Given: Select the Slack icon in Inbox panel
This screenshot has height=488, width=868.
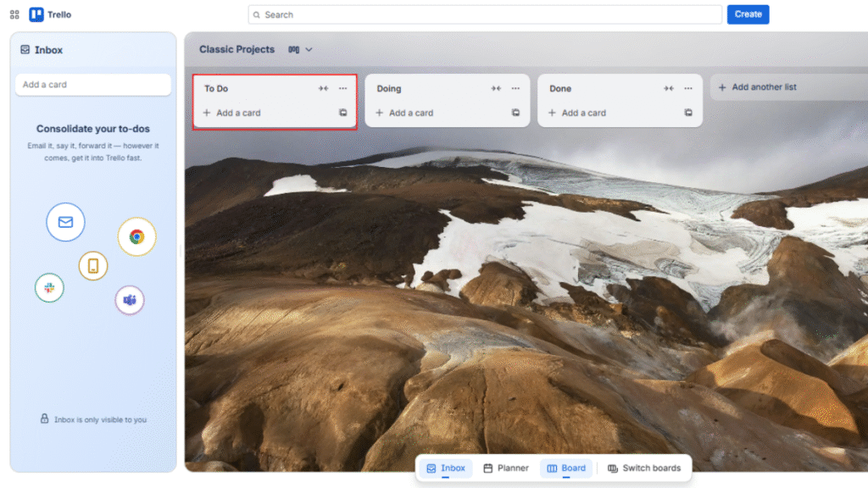Looking at the screenshot, I should pyautogui.click(x=49, y=287).
